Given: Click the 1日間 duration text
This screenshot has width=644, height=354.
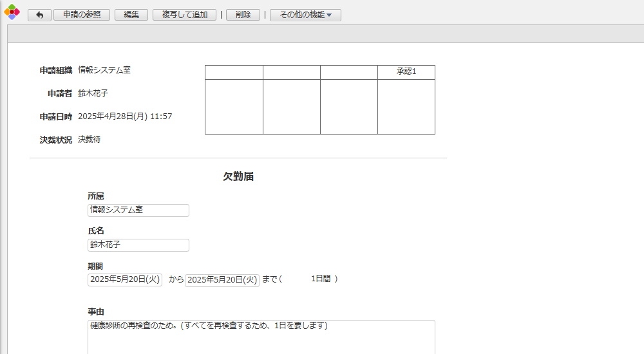Looking at the screenshot, I should pyautogui.click(x=321, y=279).
